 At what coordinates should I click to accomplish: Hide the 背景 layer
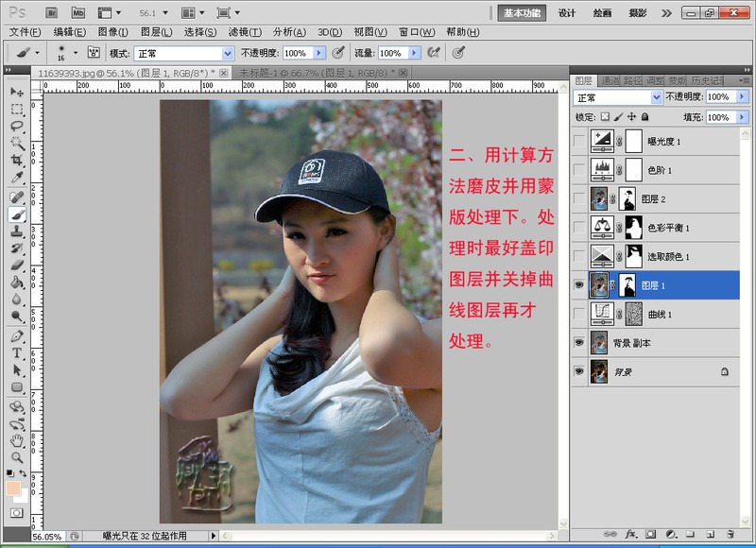click(579, 371)
